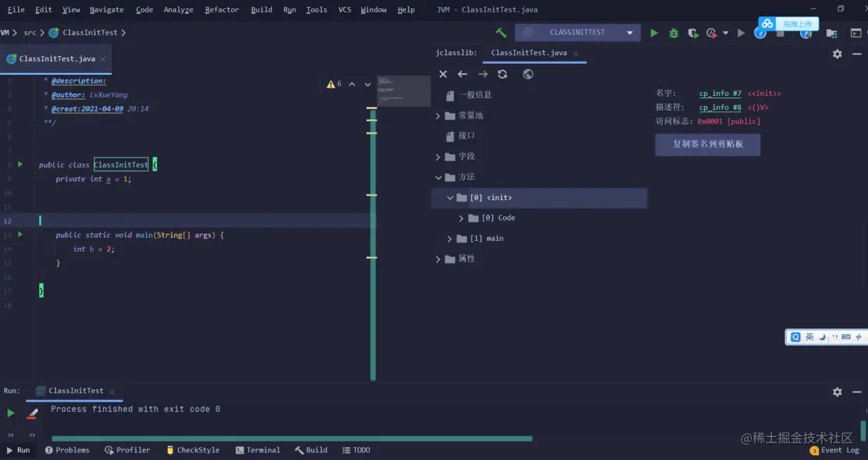Collapse the [0] <init> method node
Screen dimensions: 868x460
(x=449, y=198)
